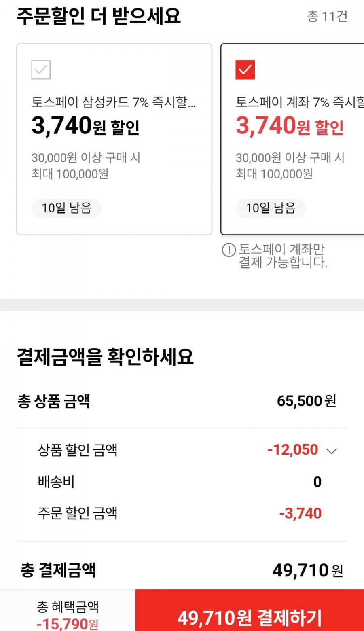
Task: Click the 주문할인 더 받으세요 heading
Action: point(99,16)
